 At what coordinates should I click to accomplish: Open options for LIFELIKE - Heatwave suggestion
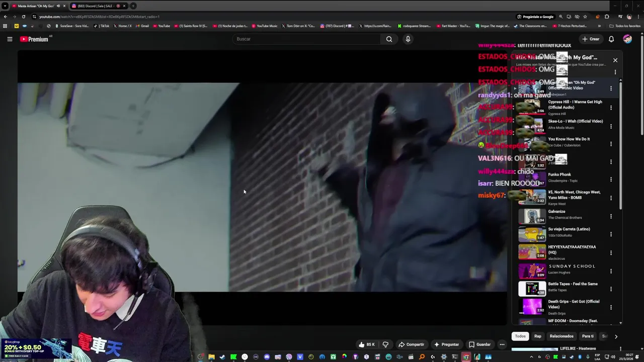pos(620,349)
